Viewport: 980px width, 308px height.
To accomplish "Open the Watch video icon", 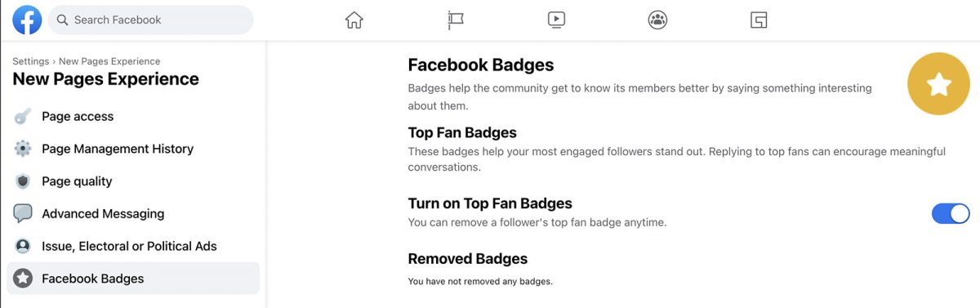I will [556, 20].
